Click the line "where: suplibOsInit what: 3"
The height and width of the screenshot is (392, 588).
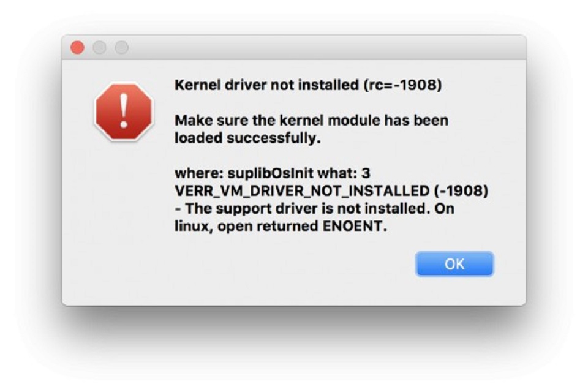click(x=273, y=173)
